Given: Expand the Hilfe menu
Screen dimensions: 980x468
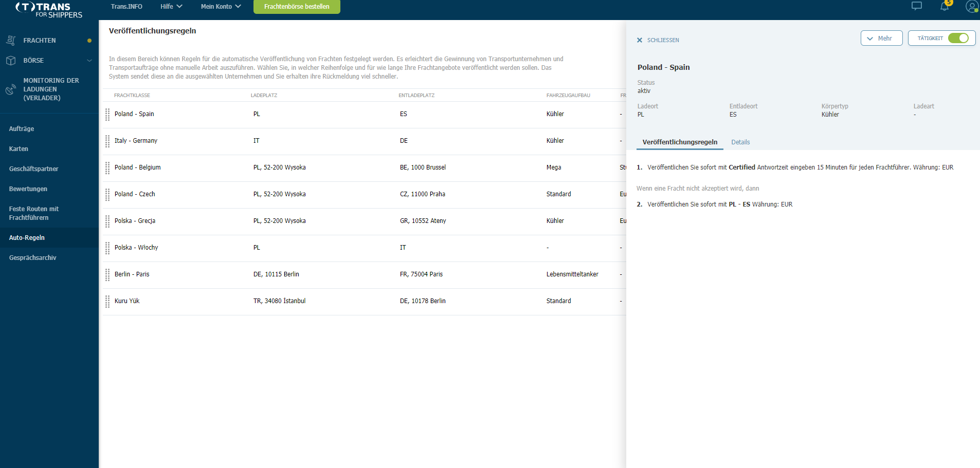Looking at the screenshot, I should tap(171, 7).
